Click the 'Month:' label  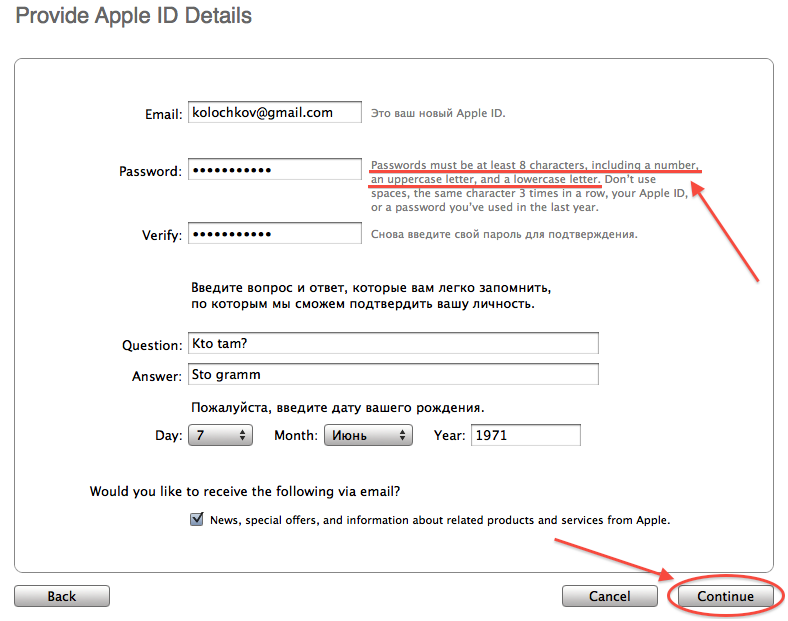296,435
